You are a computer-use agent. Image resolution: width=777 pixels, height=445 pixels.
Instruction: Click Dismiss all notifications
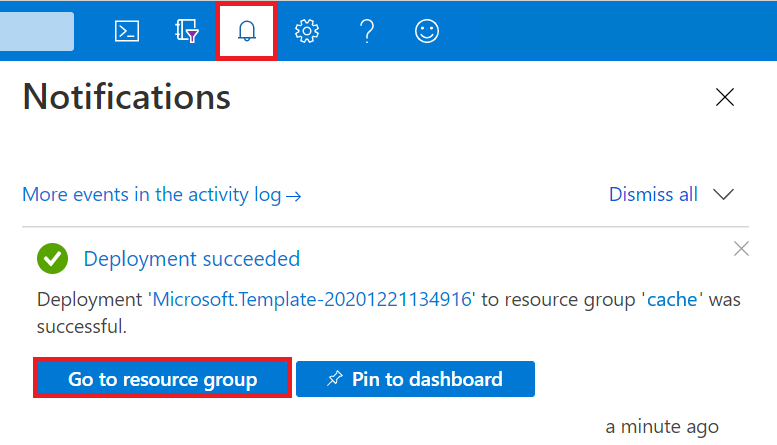[653, 194]
